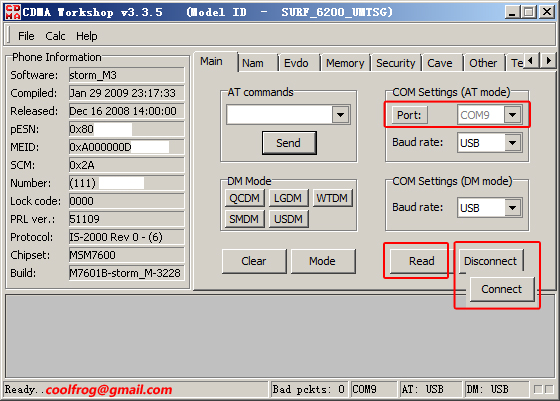
Task: Switch to the Security tab
Action: (x=396, y=63)
